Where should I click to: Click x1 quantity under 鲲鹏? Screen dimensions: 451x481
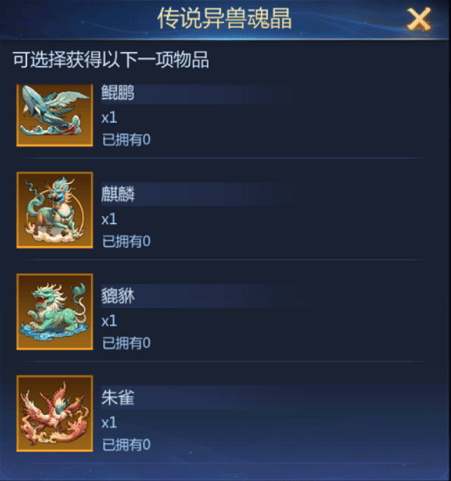(x=109, y=118)
